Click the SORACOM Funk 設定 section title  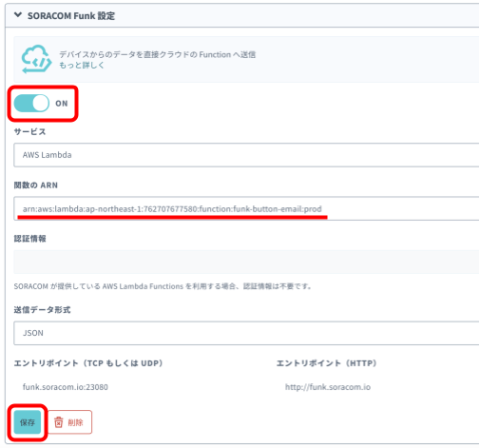[x=71, y=15]
